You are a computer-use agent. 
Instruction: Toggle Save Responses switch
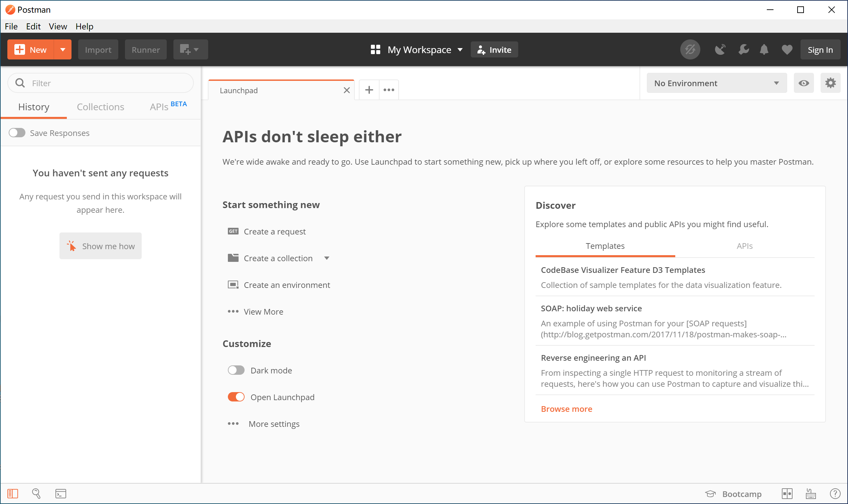tap(17, 133)
